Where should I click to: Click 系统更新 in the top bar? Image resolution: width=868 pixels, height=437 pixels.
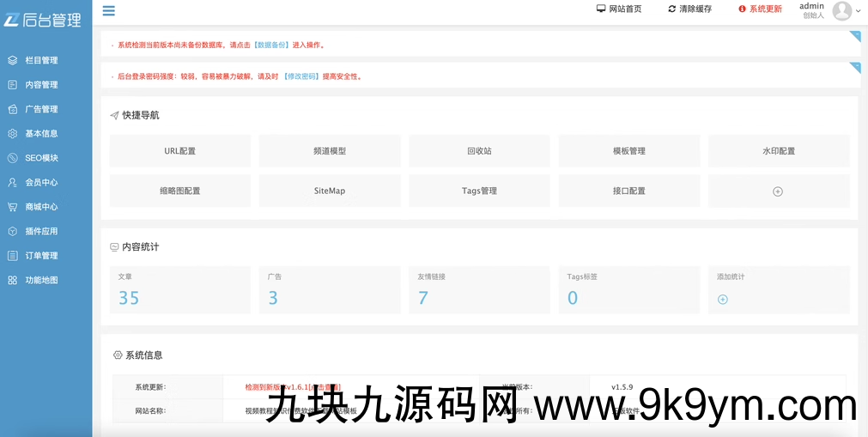(766, 9)
